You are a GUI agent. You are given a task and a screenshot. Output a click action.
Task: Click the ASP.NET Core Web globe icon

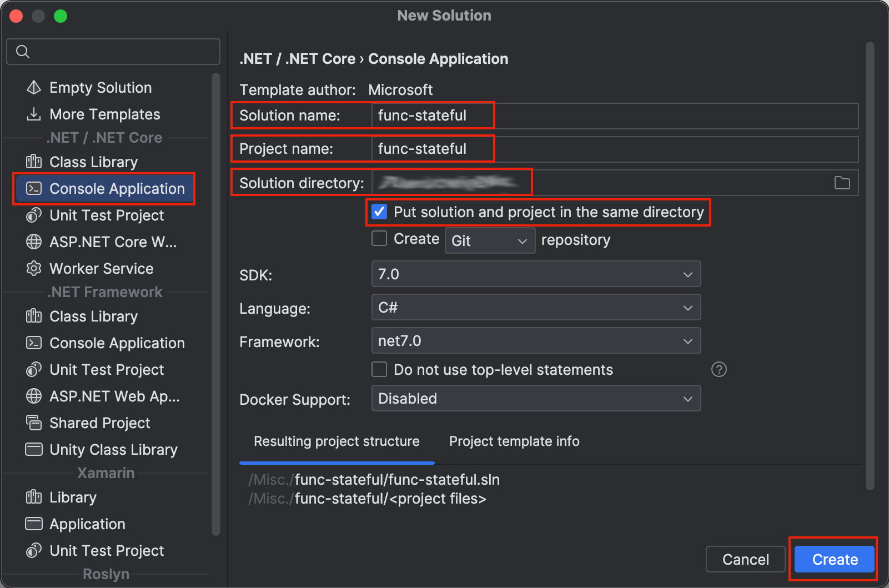pos(34,242)
